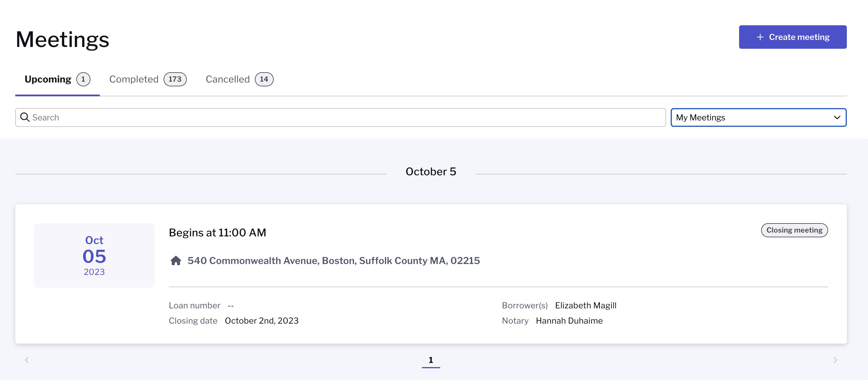Click the Cancelled count badge 14
868x380 pixels.
tap(264, 79)
